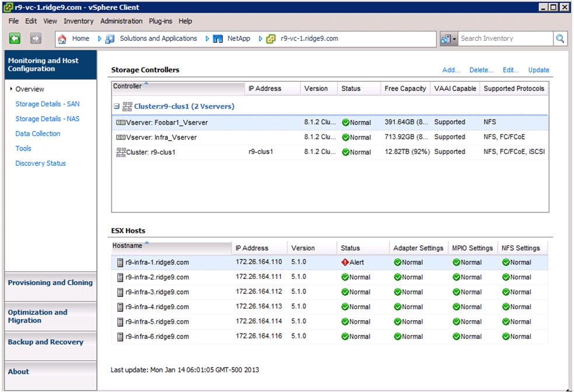Click IP address 172.26.164.111
This screenshot has height=392, width=574.
(x=259, y=277)
